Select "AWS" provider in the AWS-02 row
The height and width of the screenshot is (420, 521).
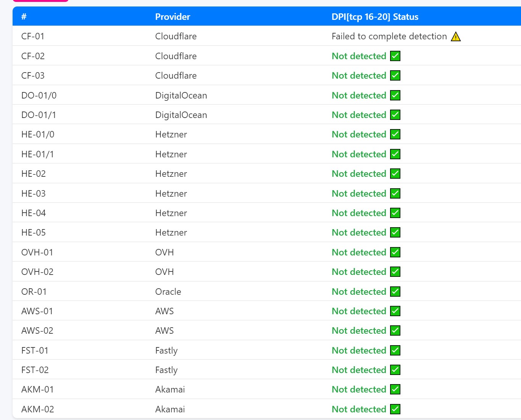click(165, 331)
